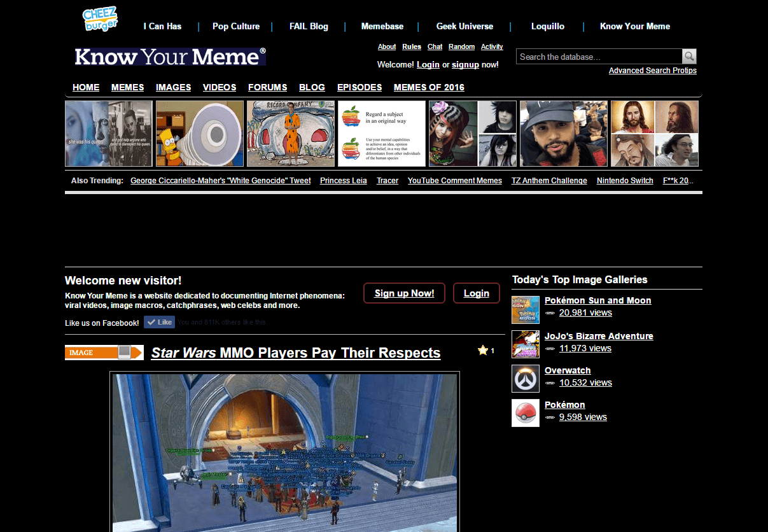Open the Flintstones Record Company thumbnail

[x=291, y=134]
